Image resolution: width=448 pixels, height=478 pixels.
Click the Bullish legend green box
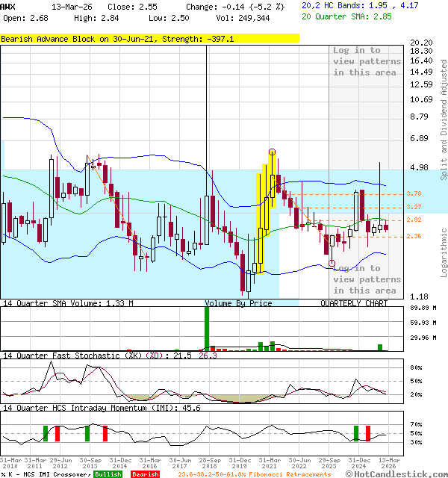[108, 474]
